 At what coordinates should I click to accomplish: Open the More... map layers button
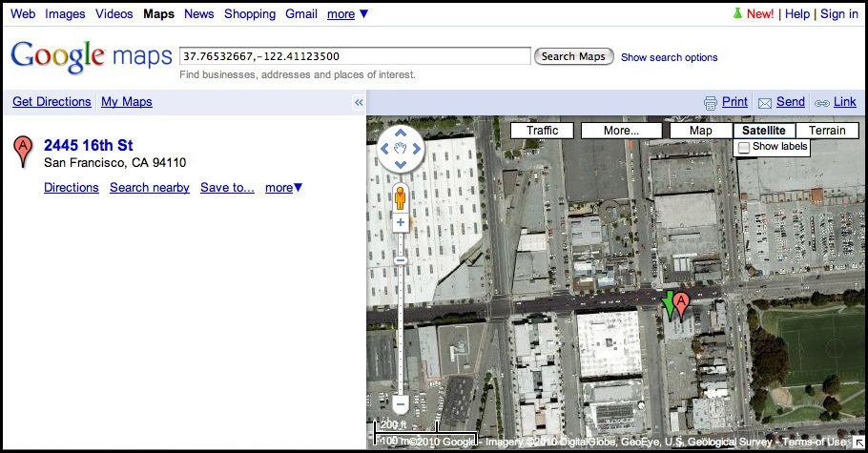tap(620, 131)
